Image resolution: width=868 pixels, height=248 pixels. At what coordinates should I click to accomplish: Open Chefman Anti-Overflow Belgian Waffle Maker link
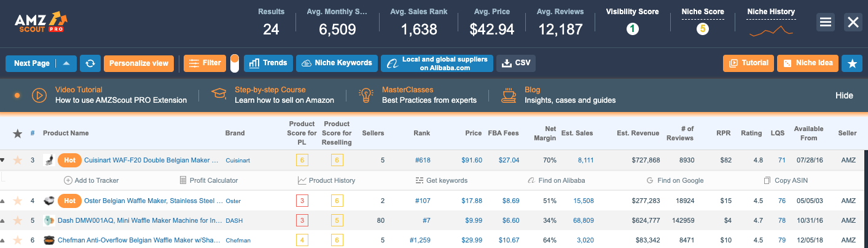click(138, 240)
